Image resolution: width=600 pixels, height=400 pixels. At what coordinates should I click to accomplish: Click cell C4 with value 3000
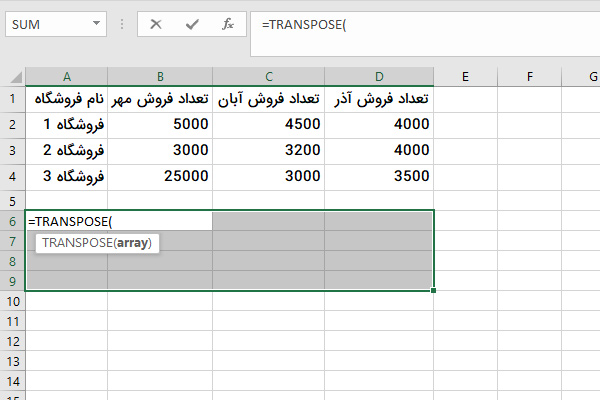point(269,178)
